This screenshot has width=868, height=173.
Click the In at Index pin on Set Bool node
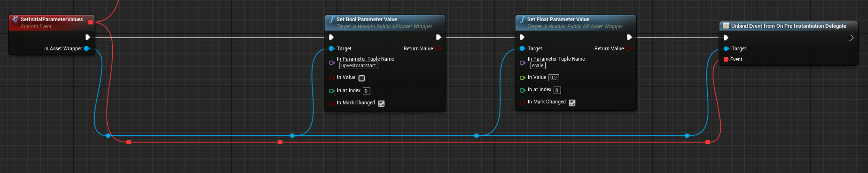point(331,91)
